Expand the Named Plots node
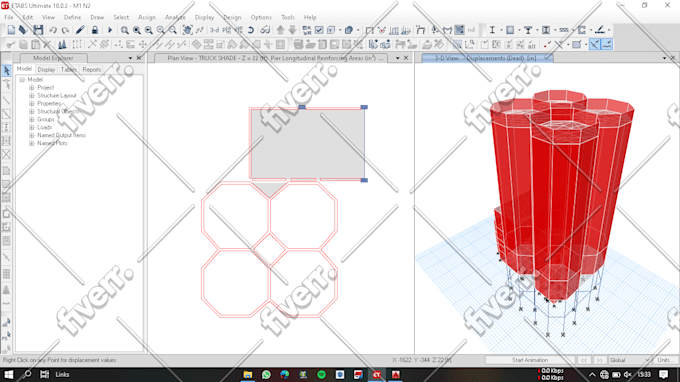The width and height of the screenshot is (680, 382). point(31,143)
